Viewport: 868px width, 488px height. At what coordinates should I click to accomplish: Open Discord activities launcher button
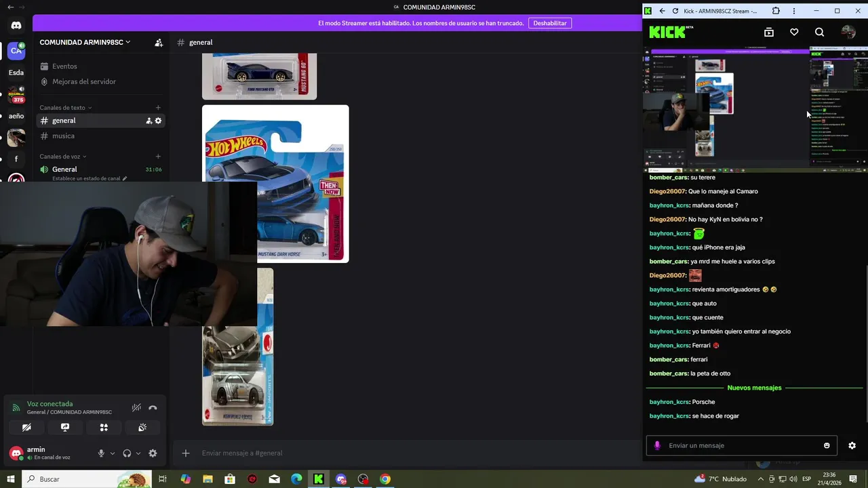(x=104, y=428)
